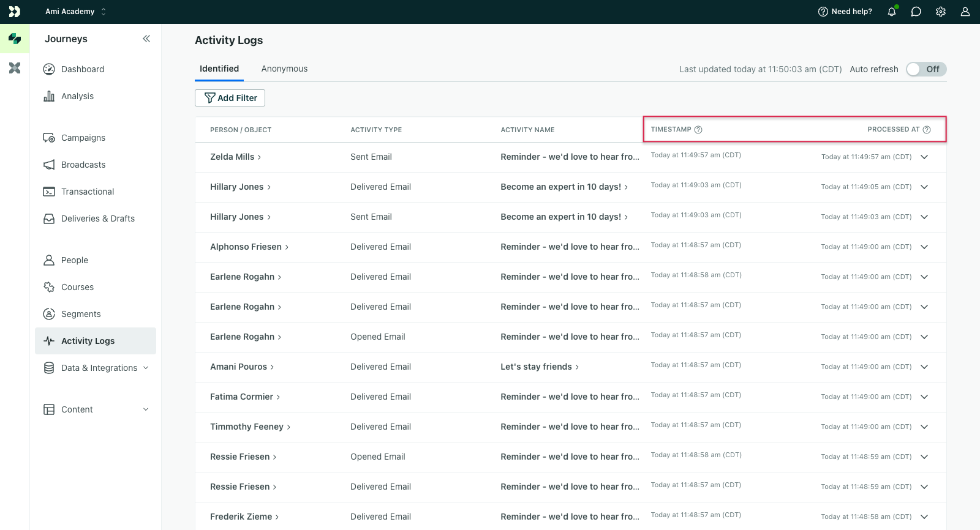Expand the Zelda Mills activity row
980x530 pixels.
tap(924, 157)
